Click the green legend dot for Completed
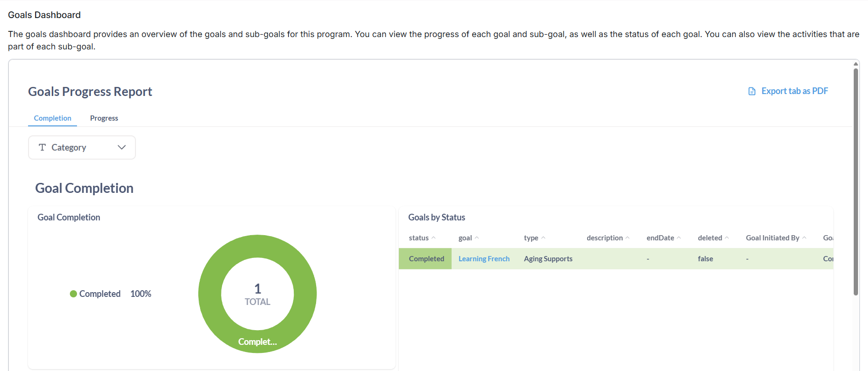Image resolution: width=868 pixels, height=371 pixels. pos(74,294)
